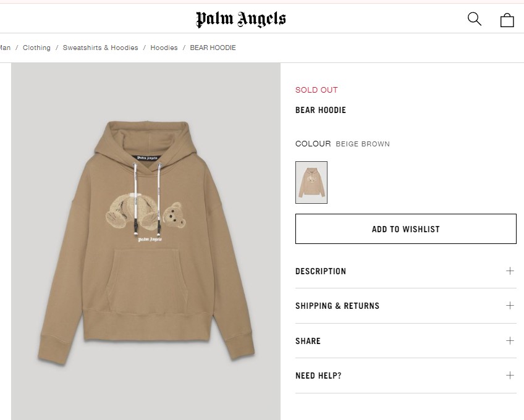Click plus icon next to Share
This screenshot has height=420, width=524.
coord(510,340)
